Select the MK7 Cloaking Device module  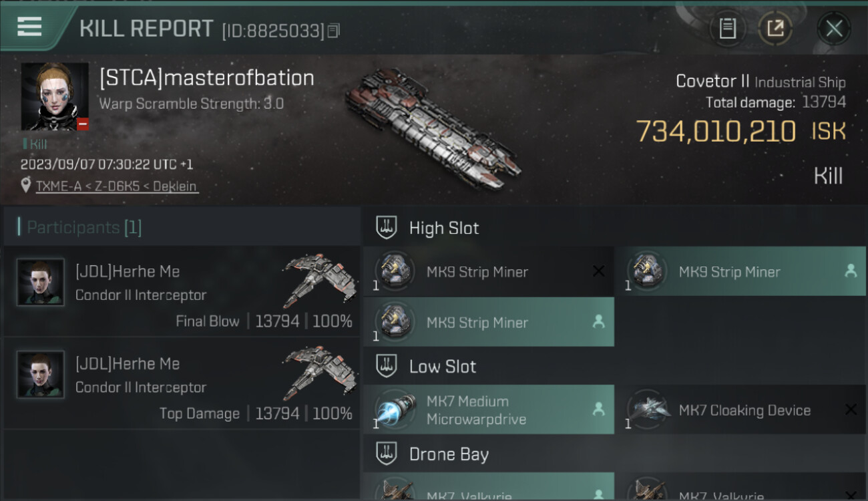740,410
